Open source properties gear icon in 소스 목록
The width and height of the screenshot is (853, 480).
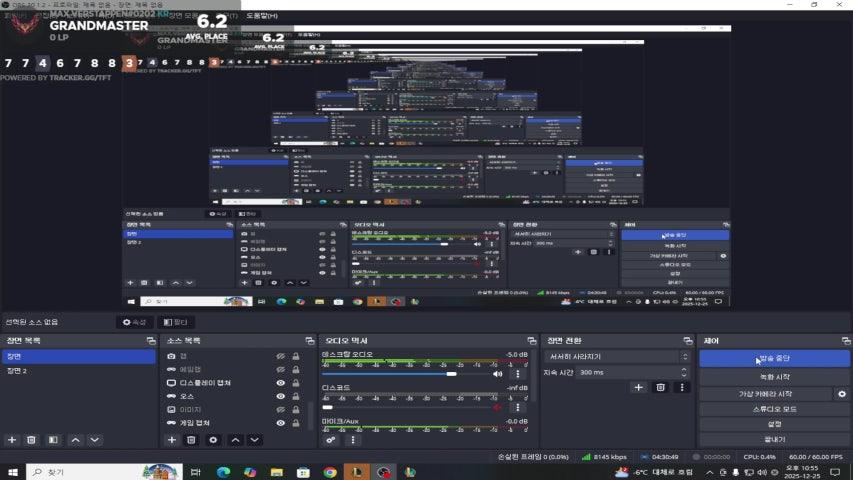(213, 440)
